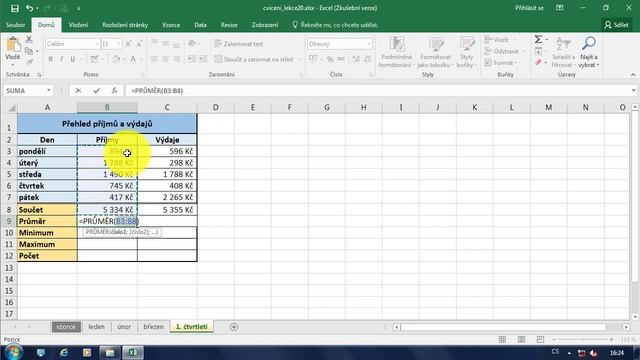640x360 pixels.
Task: Toggle Zalamovat text wrap option
Action: click(x=239, y=44)
